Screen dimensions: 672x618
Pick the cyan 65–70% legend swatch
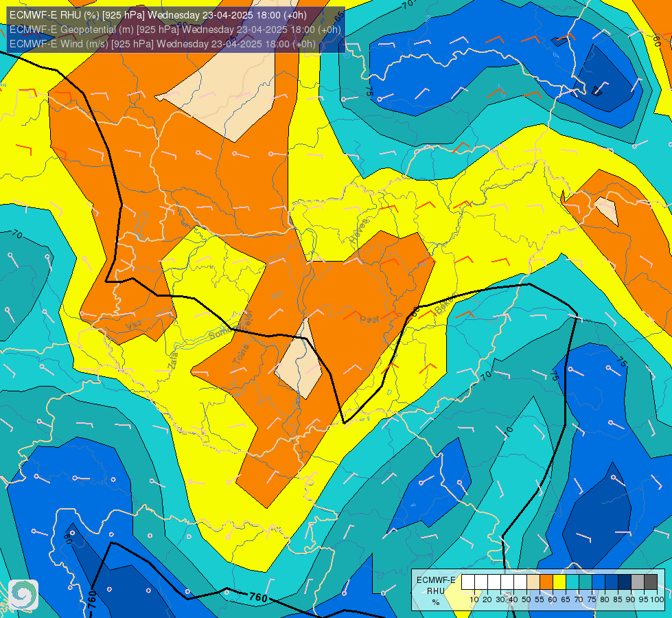coord(572,582)
